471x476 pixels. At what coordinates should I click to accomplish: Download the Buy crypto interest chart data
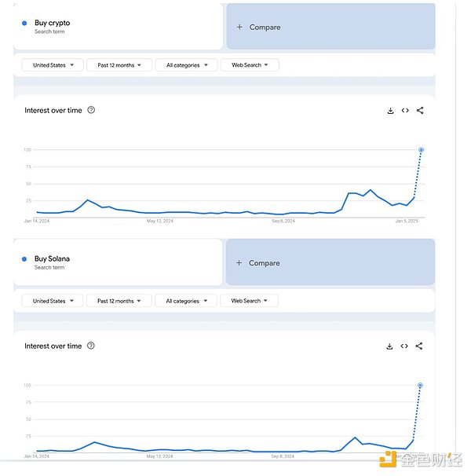click(x=390, y=111)
